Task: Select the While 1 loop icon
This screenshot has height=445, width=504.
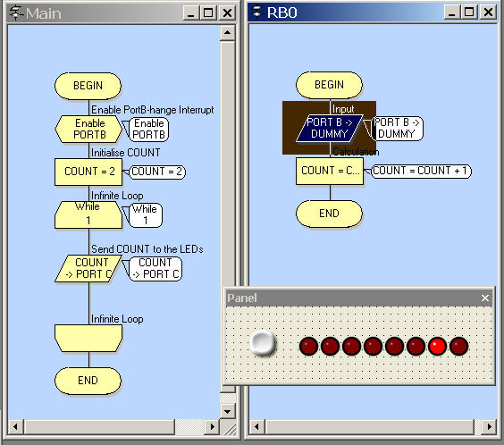Action: pyautogui.click(x=88, y=214)
